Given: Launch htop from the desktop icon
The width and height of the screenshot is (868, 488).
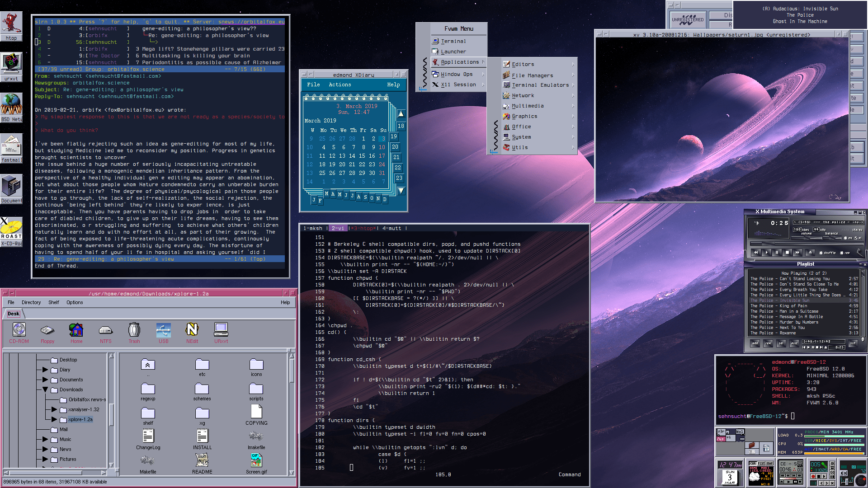Looking at the screenshot, I should coord(11,23).
